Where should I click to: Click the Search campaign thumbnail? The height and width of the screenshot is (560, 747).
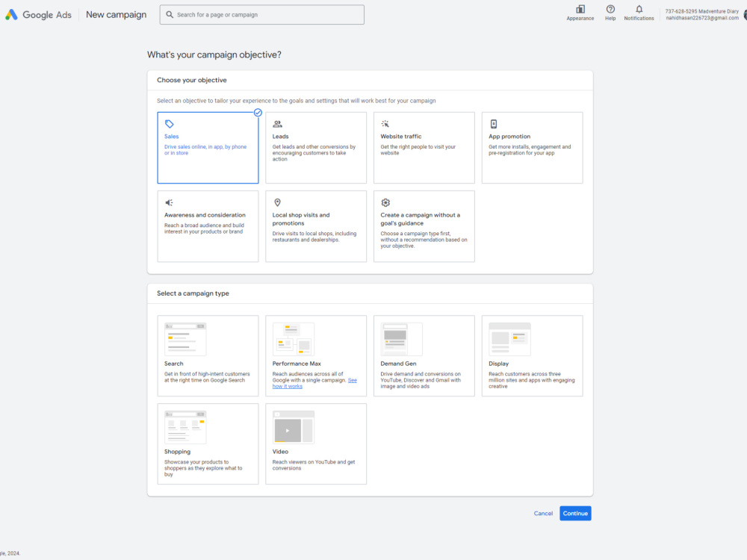pos(185,339)
